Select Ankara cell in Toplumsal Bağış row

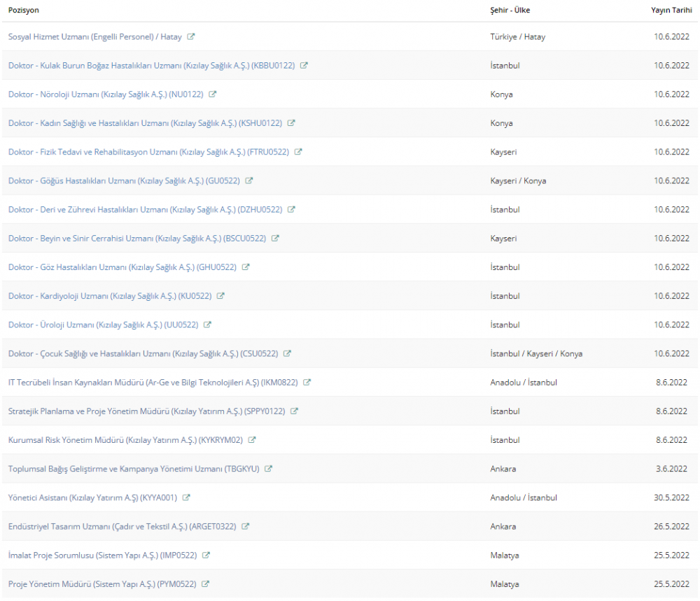pyautogui.click(x=503, y=469)
